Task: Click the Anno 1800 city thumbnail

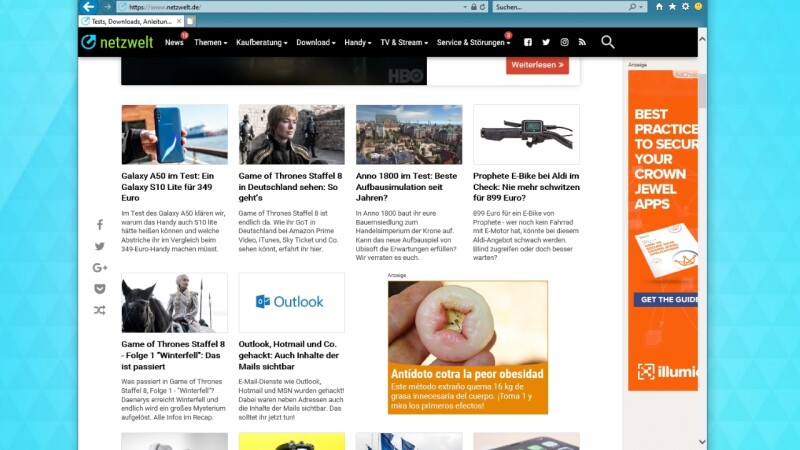Action: click(x=409, y=135)
